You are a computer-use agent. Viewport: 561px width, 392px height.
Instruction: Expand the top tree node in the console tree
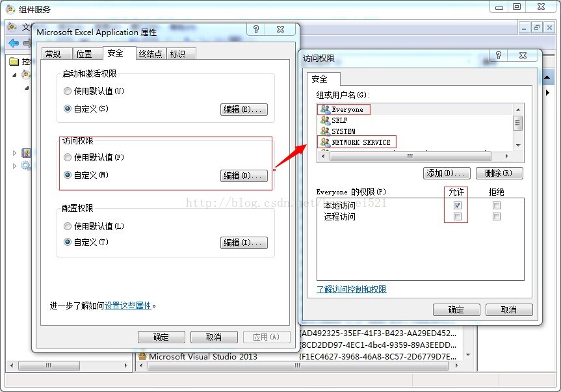(x=14, y=75)
